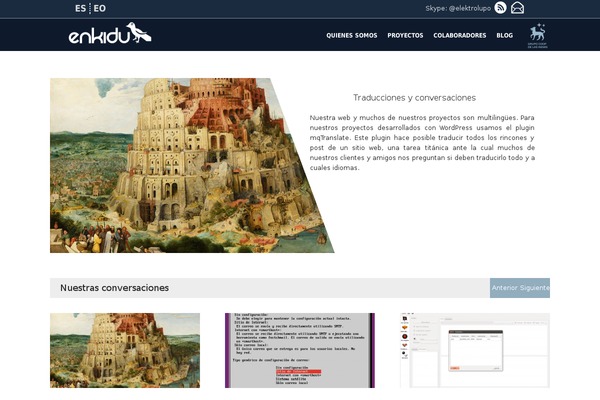Open the Grupo Coop de las Indias logo
Screen dimensions: 600x400
tap(538, 36)
